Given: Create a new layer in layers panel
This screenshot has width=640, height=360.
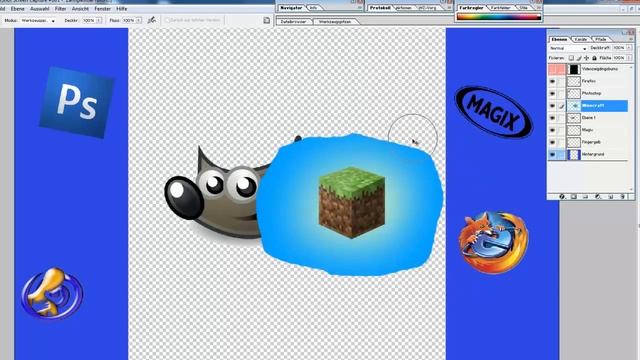Looking at the screenshot, I should click(x=611, y=197).
